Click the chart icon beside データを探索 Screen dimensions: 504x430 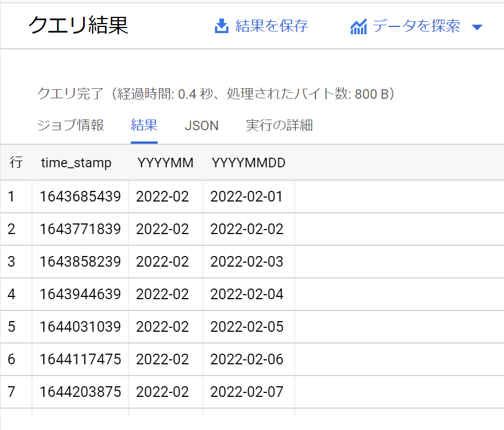358,25
